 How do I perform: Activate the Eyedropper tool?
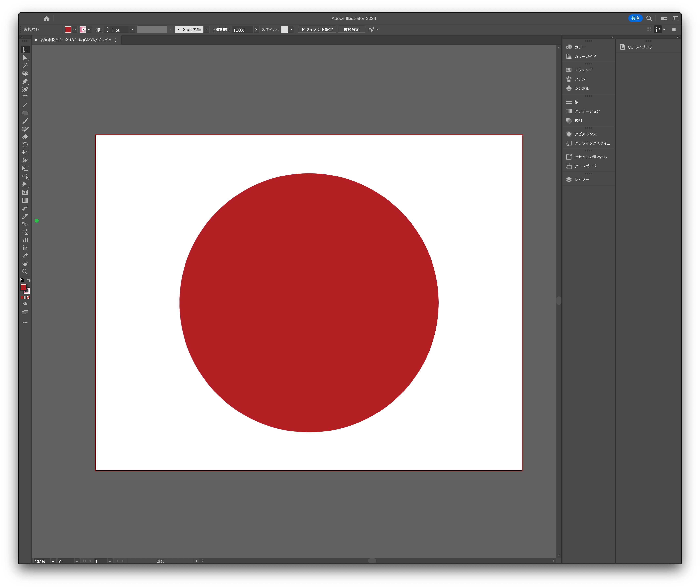[25, 216]
